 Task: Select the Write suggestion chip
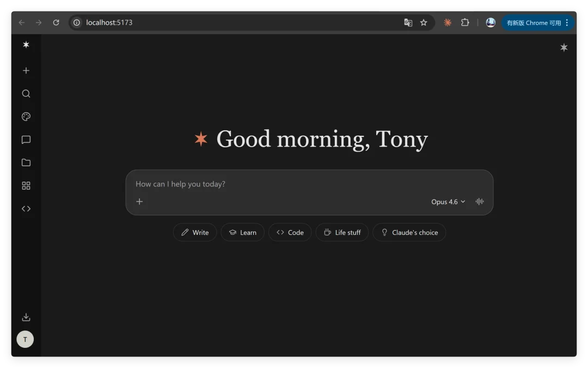(x=195, y=232)
